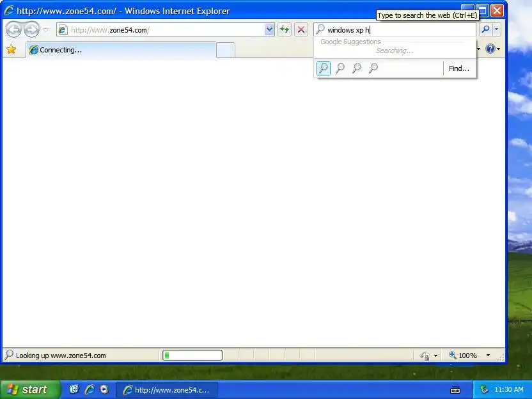The image size is (532, 399).
Task: Open a new blank tab
Action: (x=225, y=51)
